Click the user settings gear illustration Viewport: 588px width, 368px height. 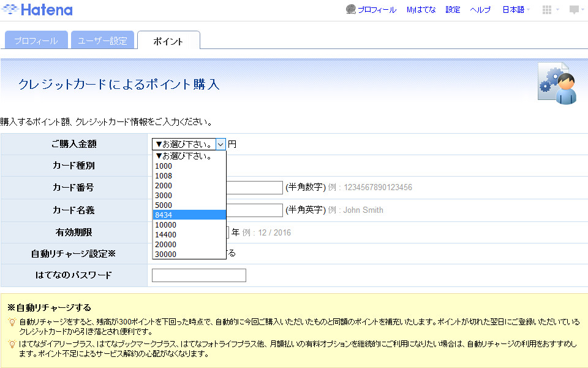[x=557, y=83]
